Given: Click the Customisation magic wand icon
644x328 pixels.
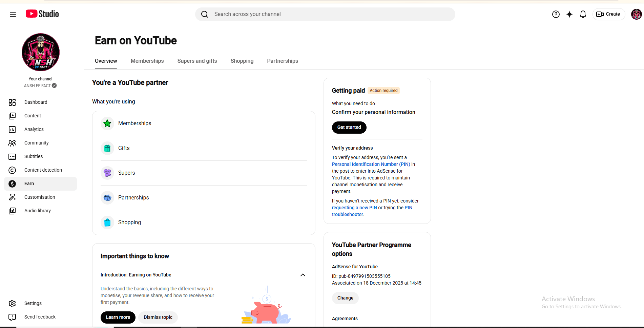Looking at the screenshot, I should point(12,197).
